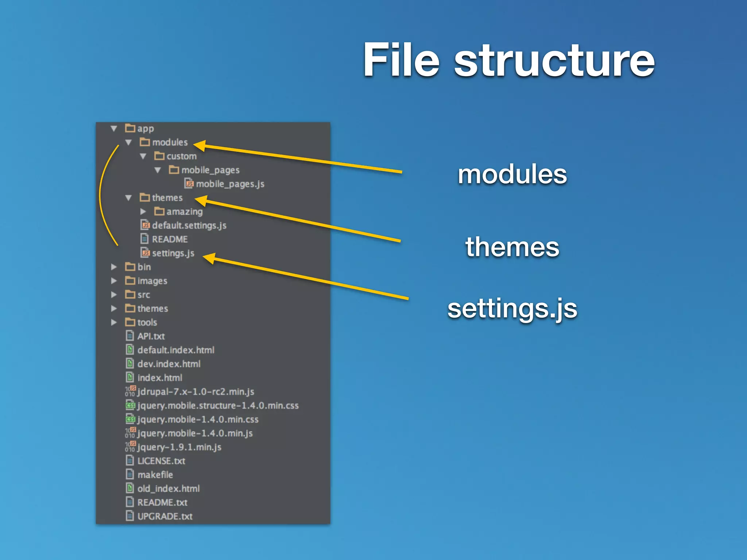Screen dimensions: 747x560
Task: Click the jquery.mobile-1.4.0.min.js file icon
Action: (x=130, y=432)
